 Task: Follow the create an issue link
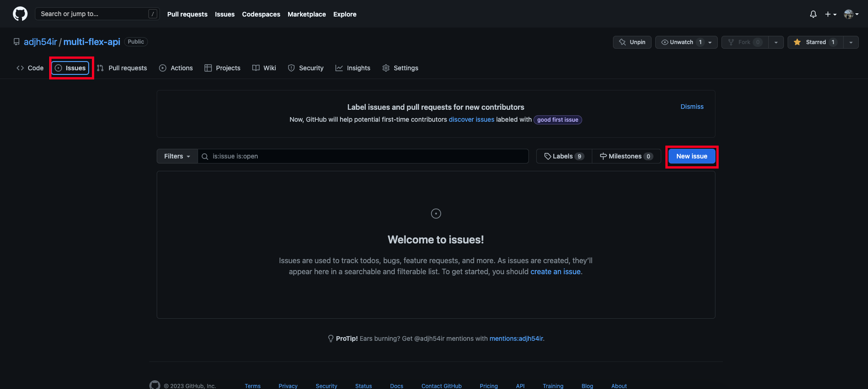556,271
